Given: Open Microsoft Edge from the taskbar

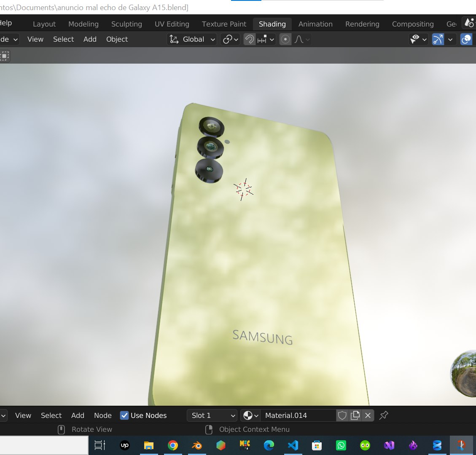Looking at the screenshot, I should tap(269, 445).
